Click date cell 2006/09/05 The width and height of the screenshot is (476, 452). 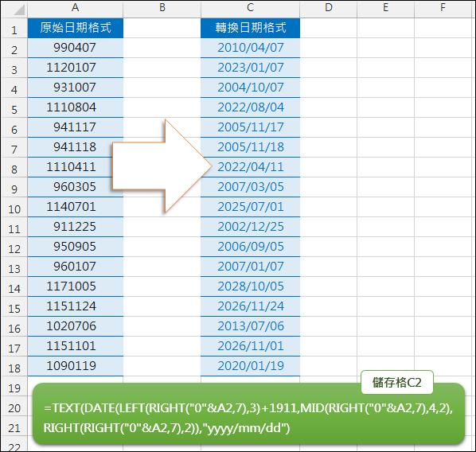tap(250, 247)
